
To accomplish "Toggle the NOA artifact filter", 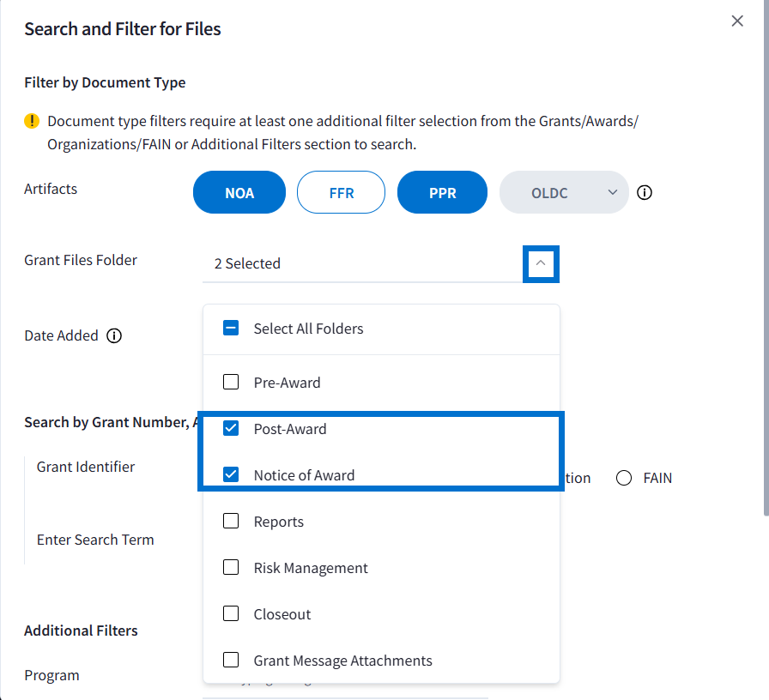I will (239, 192).
